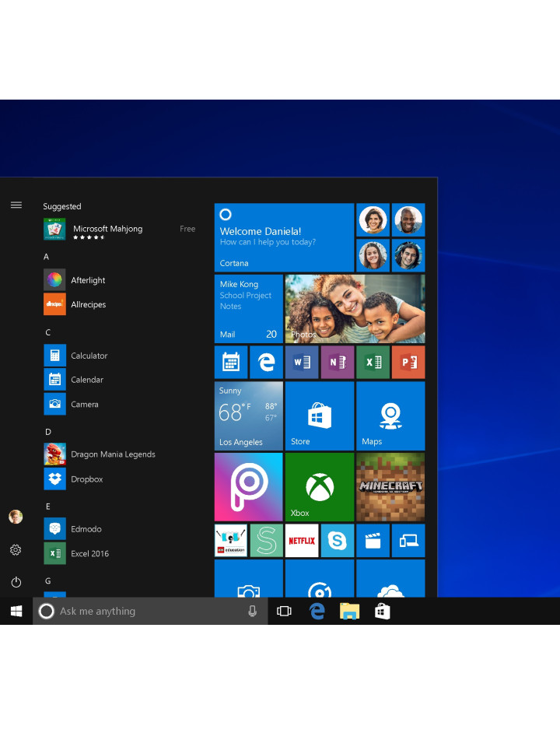Click the Windows Start button

point(16,611)
